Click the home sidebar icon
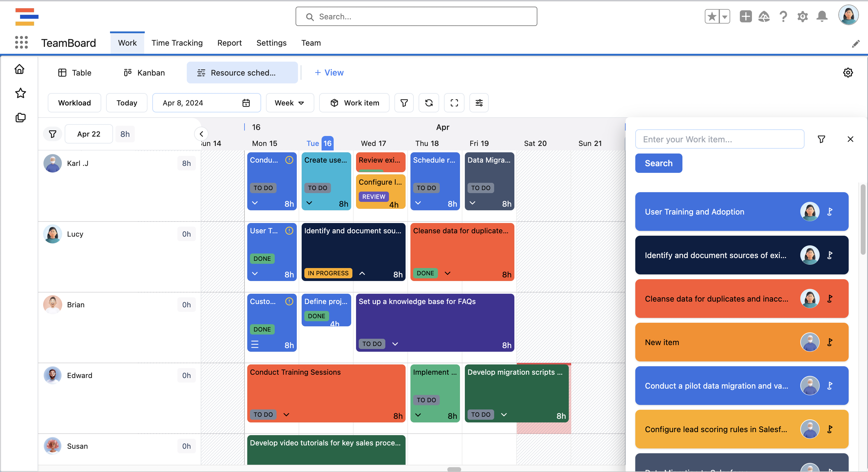Image resolution: width=868 pixels, height=472 pixels. [x=20, y=69]
